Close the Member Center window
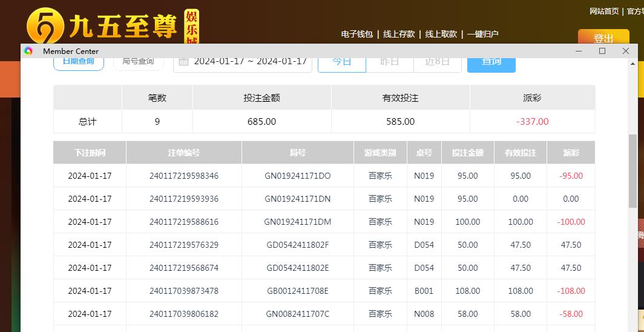Screen dimensions: 644x332 click(x=626, y=51)
